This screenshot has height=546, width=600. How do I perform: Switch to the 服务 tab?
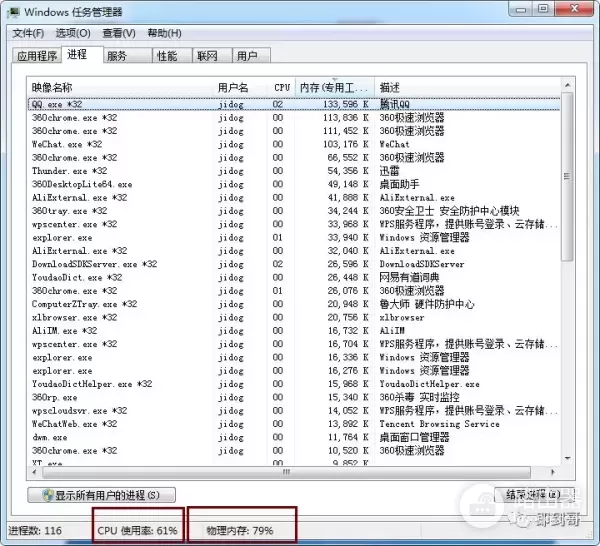click(127, 56)
